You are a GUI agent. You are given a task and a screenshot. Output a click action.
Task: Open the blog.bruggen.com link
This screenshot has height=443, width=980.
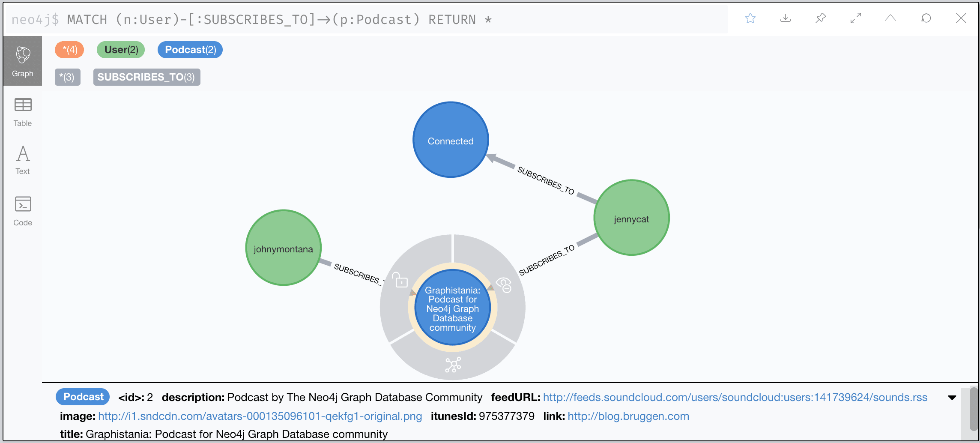tap(628, 416)
